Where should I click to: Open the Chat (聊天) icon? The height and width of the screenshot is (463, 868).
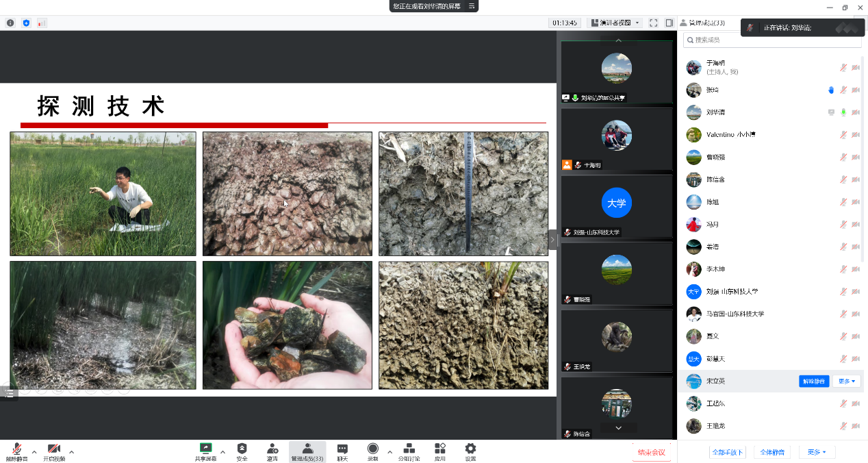pyautogui.click(x=342, y=449)
